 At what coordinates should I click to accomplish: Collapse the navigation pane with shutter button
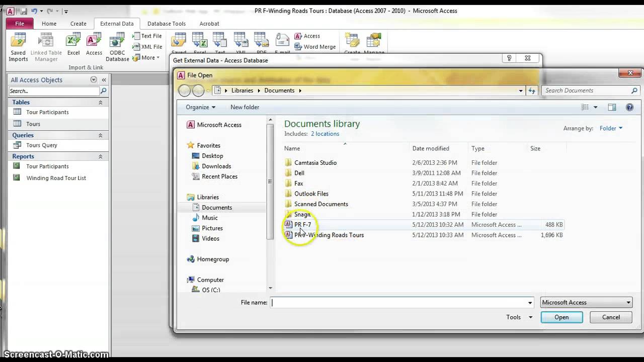click(104, 79)
